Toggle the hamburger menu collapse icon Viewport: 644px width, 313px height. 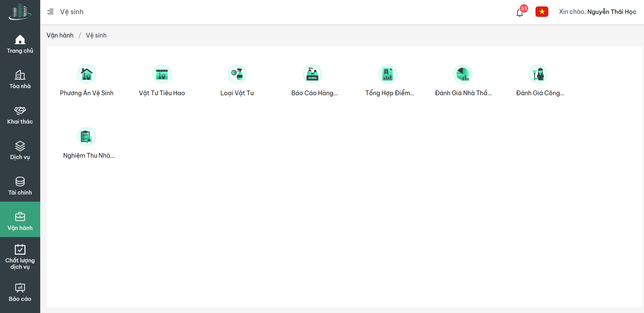pyautogui.click(x=50, y=12)
